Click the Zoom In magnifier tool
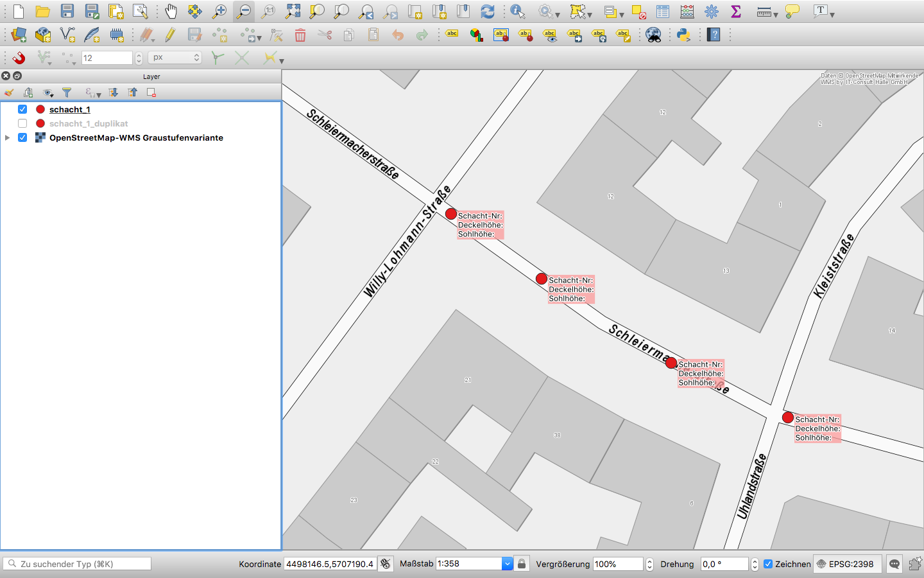This screenshot has width=924, height=578. pos(219,12)
